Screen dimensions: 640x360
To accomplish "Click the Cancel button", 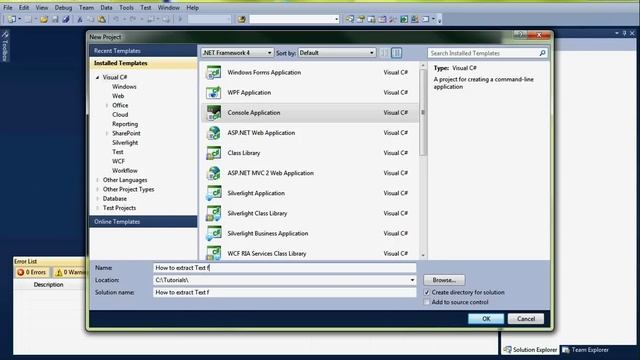I will point(526,319).
